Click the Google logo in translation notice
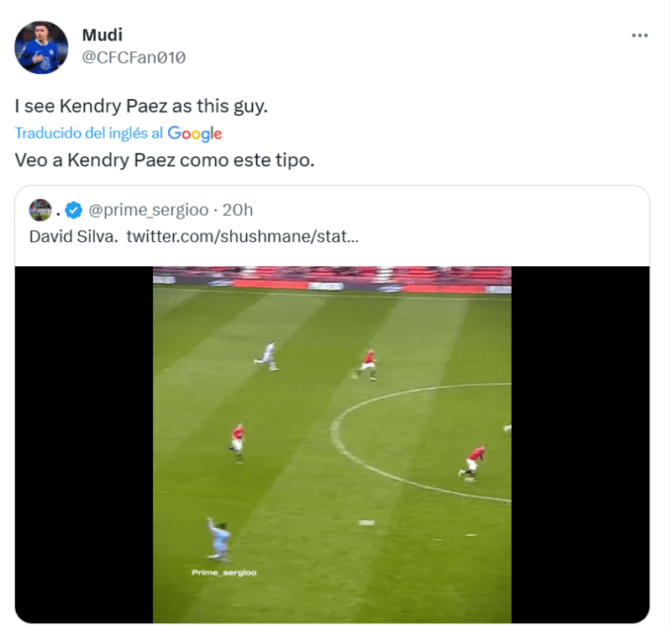 [195, 134]
